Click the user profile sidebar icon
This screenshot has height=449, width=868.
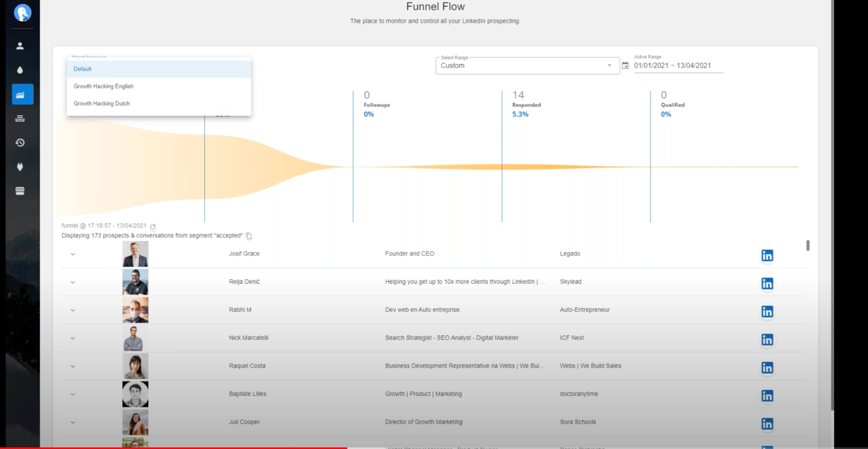[20, 46]
